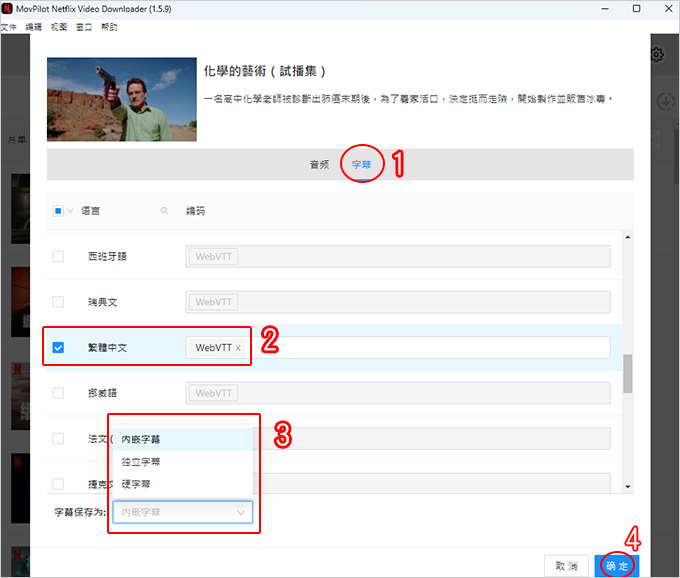Click the 取消 button

(x=566, y=566)
